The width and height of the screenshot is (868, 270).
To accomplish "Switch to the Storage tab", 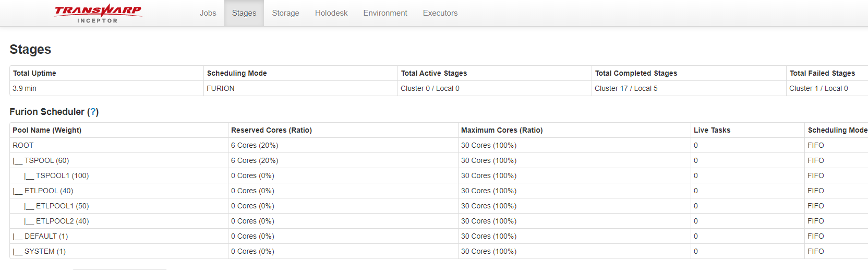I will [x=285, y=13].
